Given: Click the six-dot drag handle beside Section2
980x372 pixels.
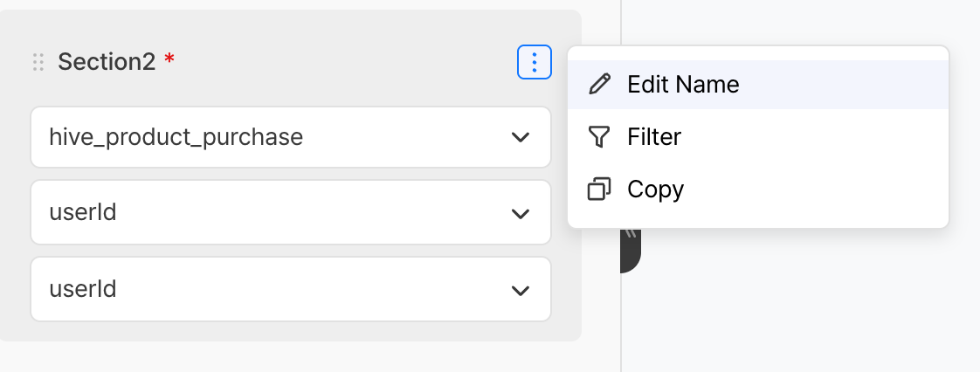Looking at the screenshot, I should (x=38, y=62).
